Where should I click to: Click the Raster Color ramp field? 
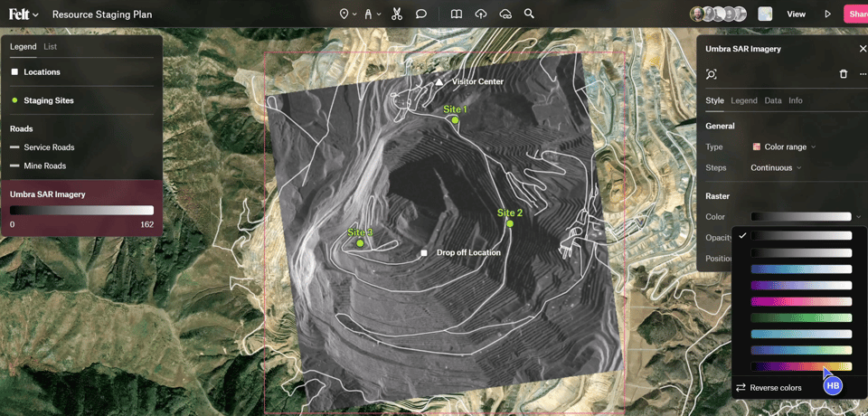(801, 216)
